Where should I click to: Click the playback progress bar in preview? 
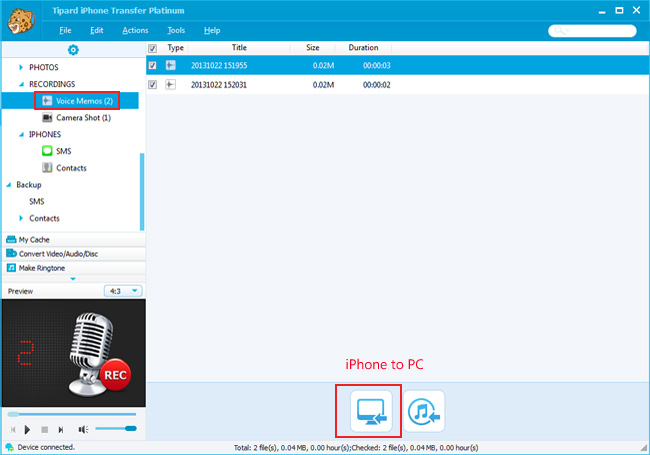coord(71,414)
